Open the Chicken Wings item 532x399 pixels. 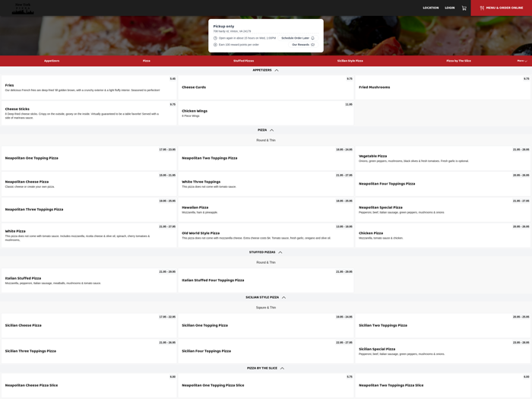tap(266, 113)
